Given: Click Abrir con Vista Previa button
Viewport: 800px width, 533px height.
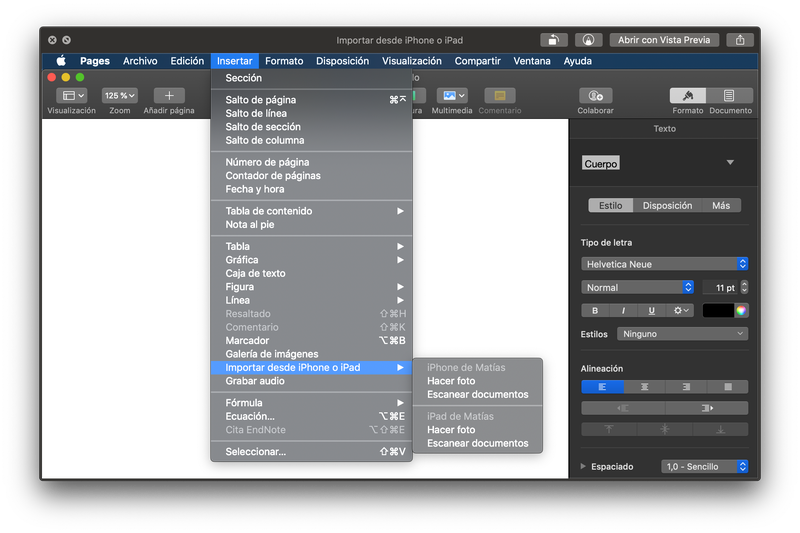Looking at the screenshot, I should [664, 40].
